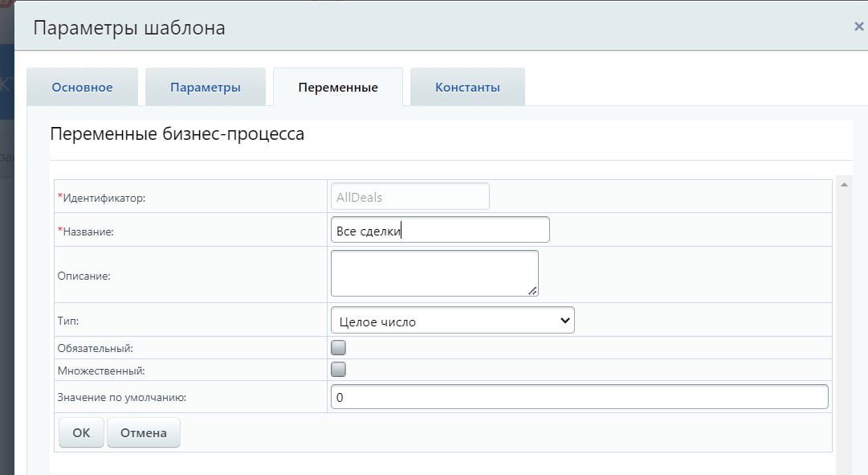Focus the Идентификатор field with AllDeals

(x=410, y=197)
